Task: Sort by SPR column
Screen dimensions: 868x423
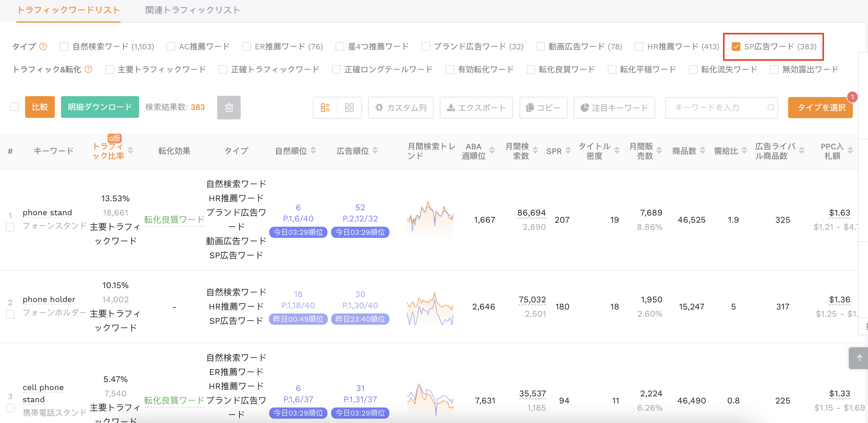Action: 568,150
